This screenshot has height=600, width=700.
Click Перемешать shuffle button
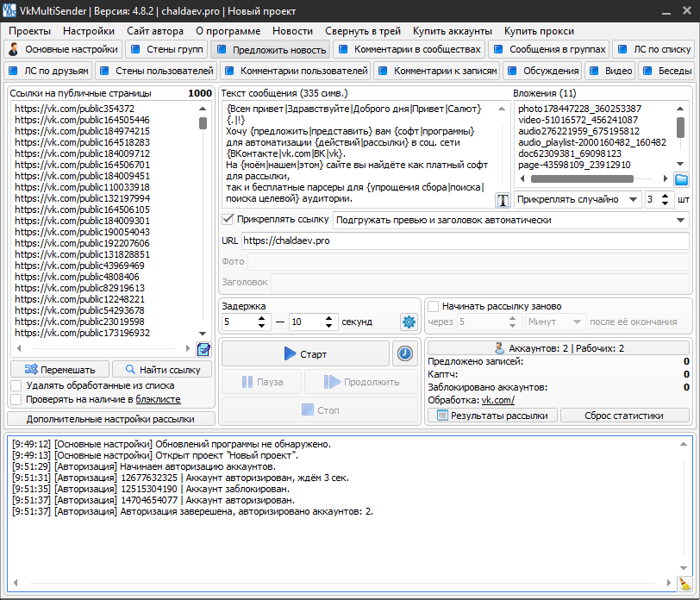click(x=59, y=370)
